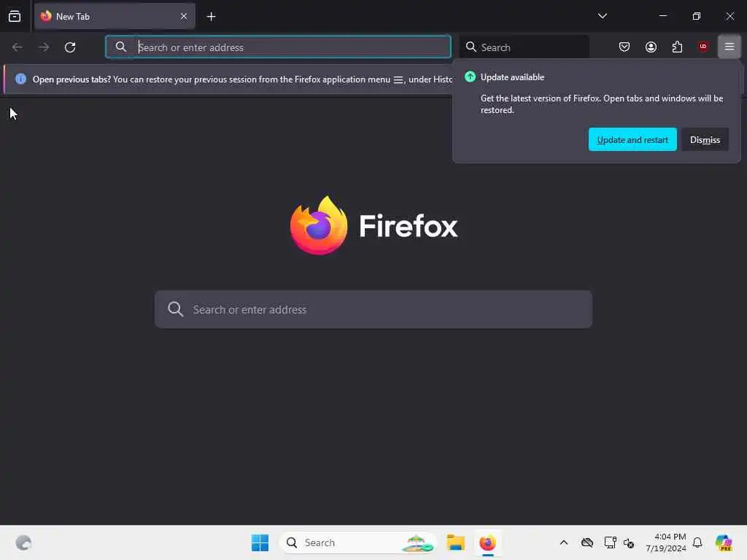Image resolution: width=747 pixels, height=560 pixels.
Task: Focus the center page search field
Action: click(373, 309)
